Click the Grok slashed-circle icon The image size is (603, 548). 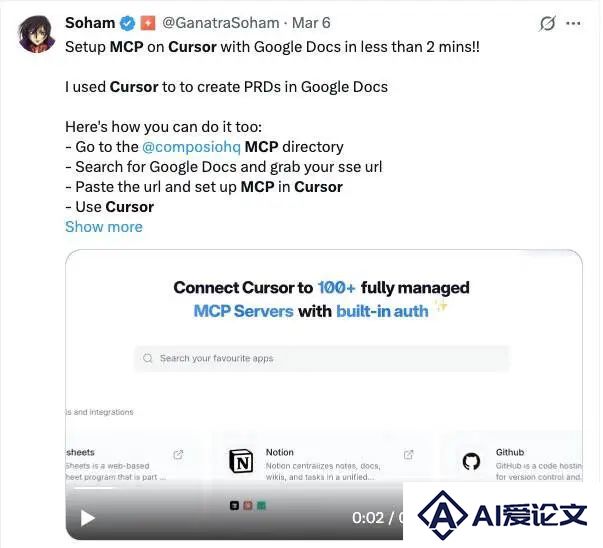tap(547, 23)
